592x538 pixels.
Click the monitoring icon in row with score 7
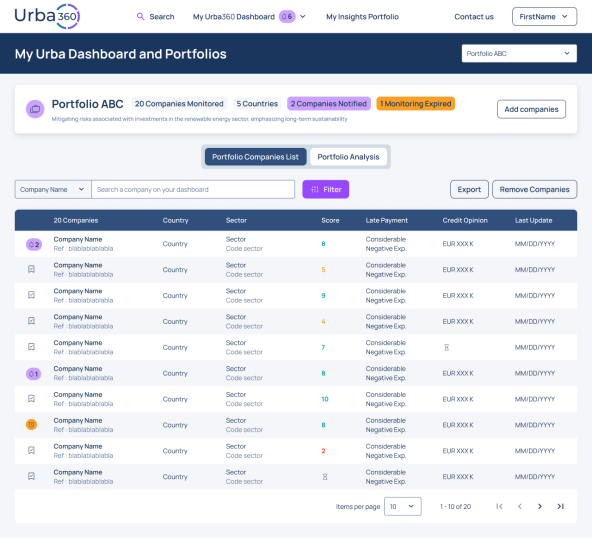pyautogui.click(x=32, y=347)
